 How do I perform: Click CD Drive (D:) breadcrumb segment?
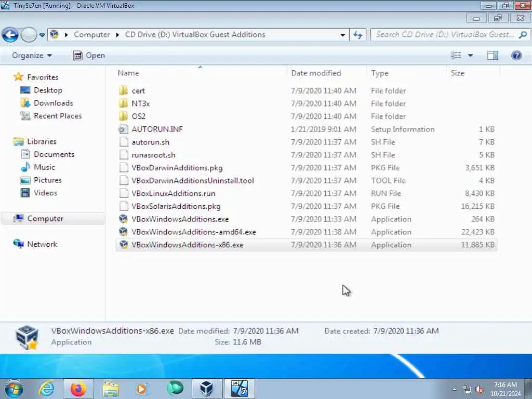195,35
